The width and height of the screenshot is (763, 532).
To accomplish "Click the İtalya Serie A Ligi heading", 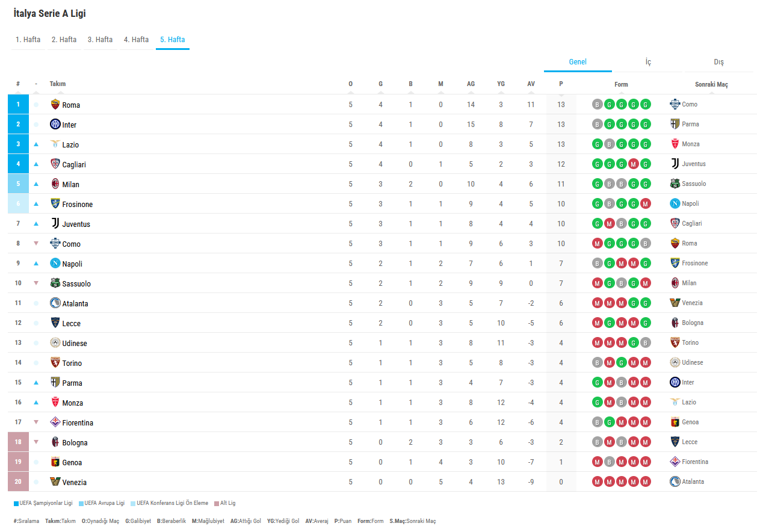I will pyautogui.click(x=49, y=13).
